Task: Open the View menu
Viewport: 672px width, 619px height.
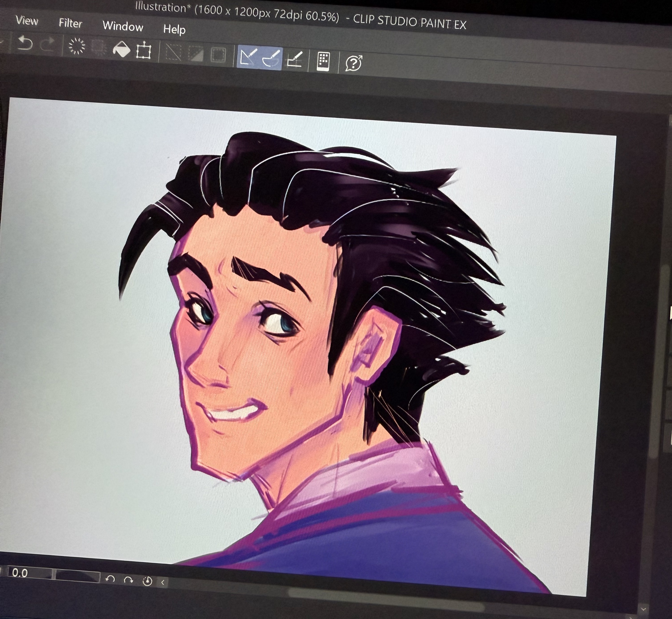Action: point(27,21)
